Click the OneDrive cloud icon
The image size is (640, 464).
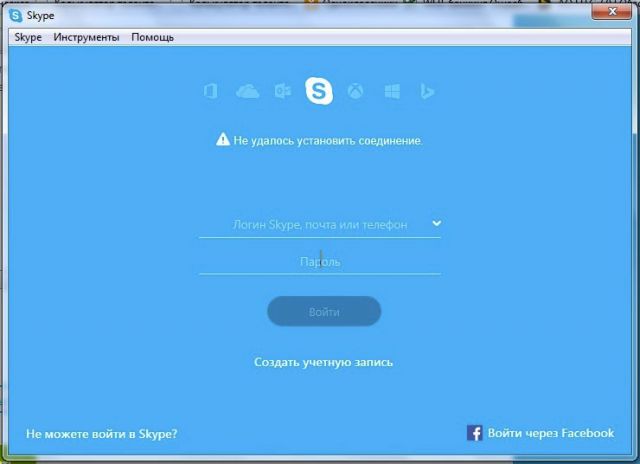247,91
